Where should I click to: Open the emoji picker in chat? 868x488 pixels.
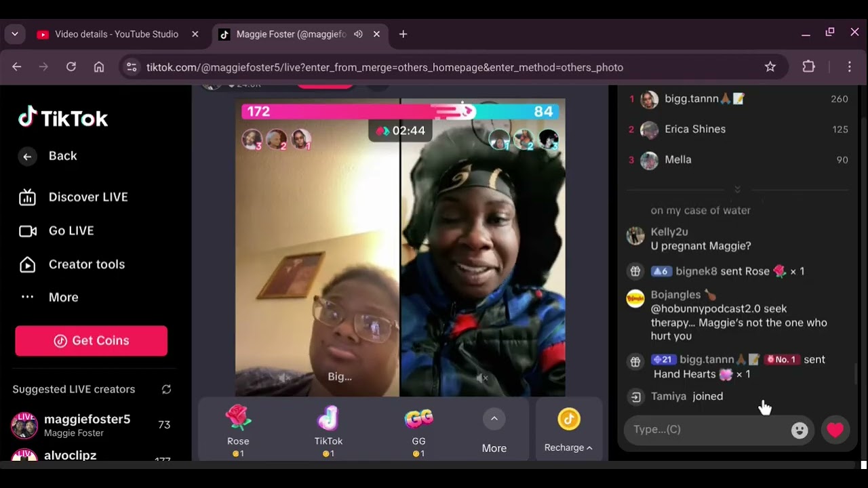coord(800,430)
